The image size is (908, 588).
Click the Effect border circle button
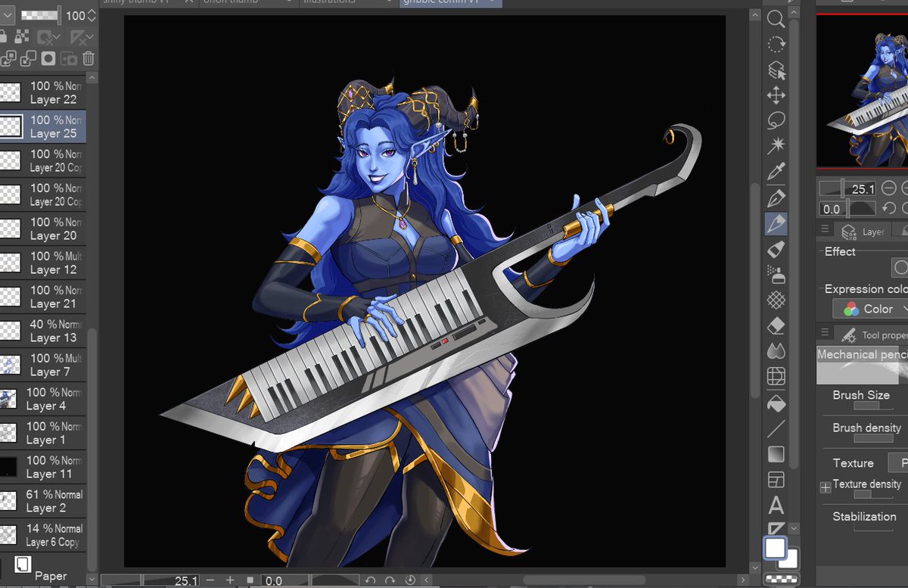point(900,267)
